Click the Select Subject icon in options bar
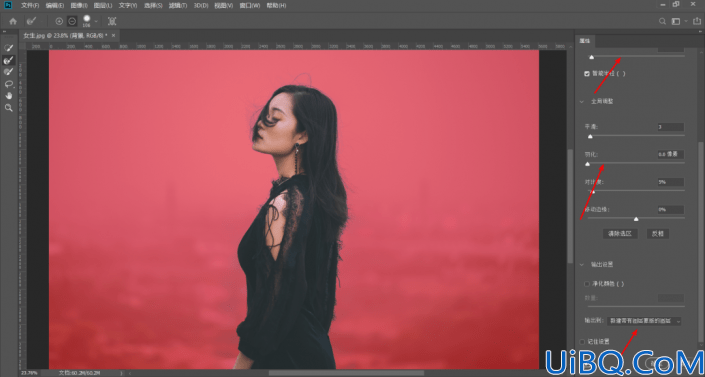The width and height of the screenshot is (705, 377). 112,21
